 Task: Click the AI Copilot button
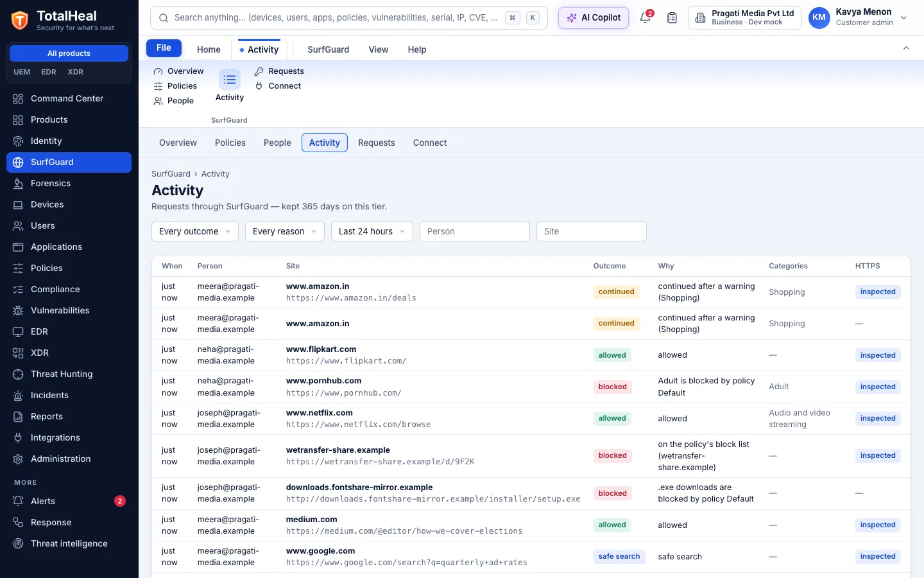coord(594,18)
